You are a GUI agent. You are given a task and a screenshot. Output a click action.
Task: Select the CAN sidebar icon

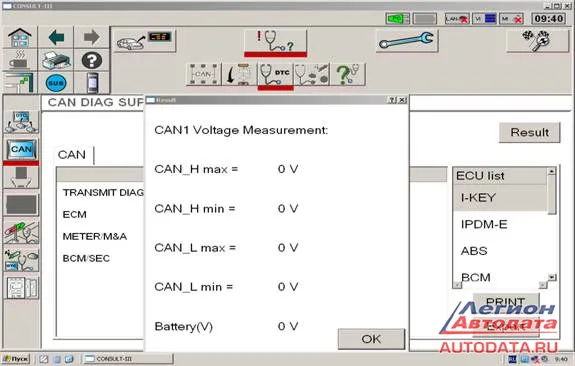(x=21, y=150)
